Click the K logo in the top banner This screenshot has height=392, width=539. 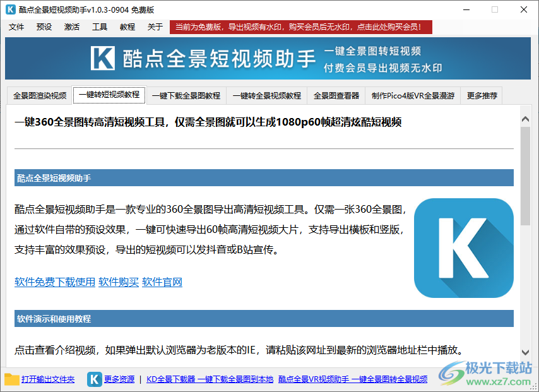click(103, 58)
